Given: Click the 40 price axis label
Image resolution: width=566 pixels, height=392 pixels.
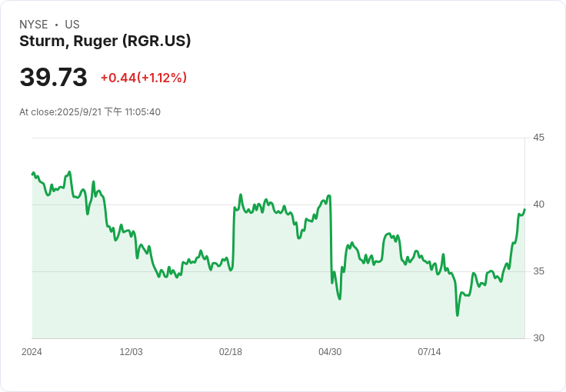Looking at the screenshot, I should pos(538,204).
